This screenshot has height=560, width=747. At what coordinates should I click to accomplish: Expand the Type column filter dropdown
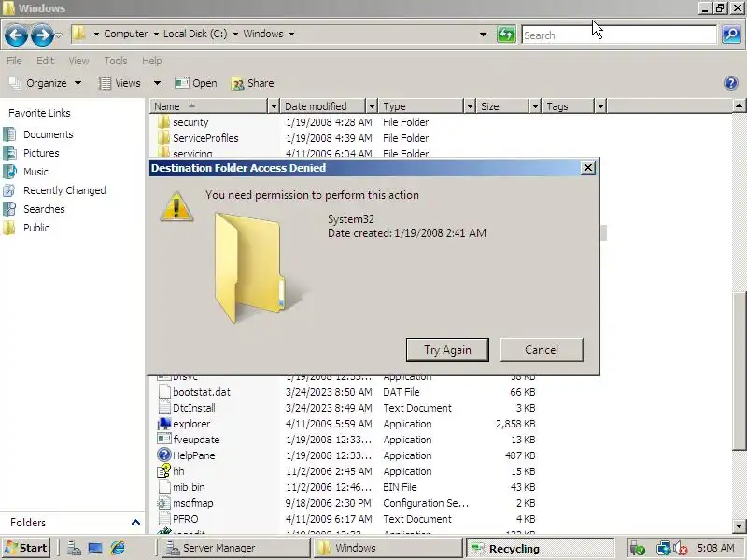470,106
